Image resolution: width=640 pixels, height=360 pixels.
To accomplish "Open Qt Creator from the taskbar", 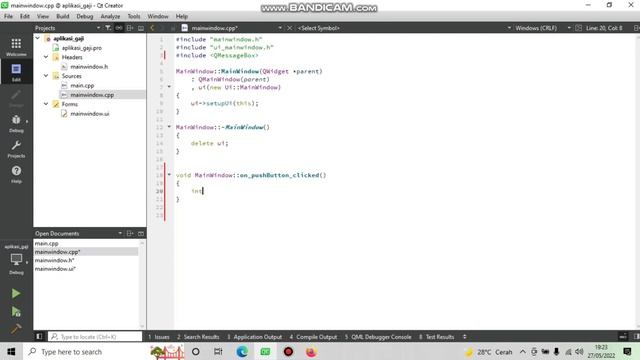I will (x=265, y=351).
